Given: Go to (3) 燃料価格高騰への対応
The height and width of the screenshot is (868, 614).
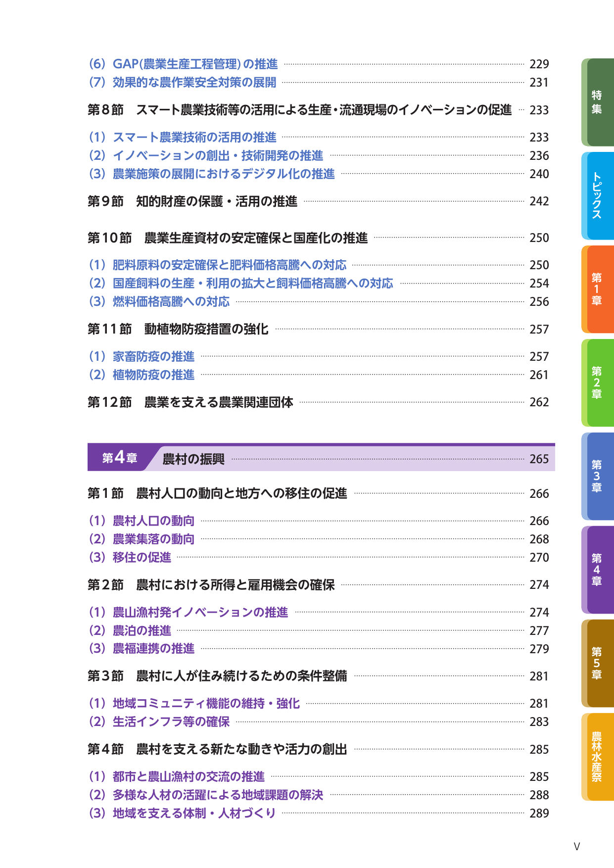Looking at the screenshot, I should click(x=159, y=301).
